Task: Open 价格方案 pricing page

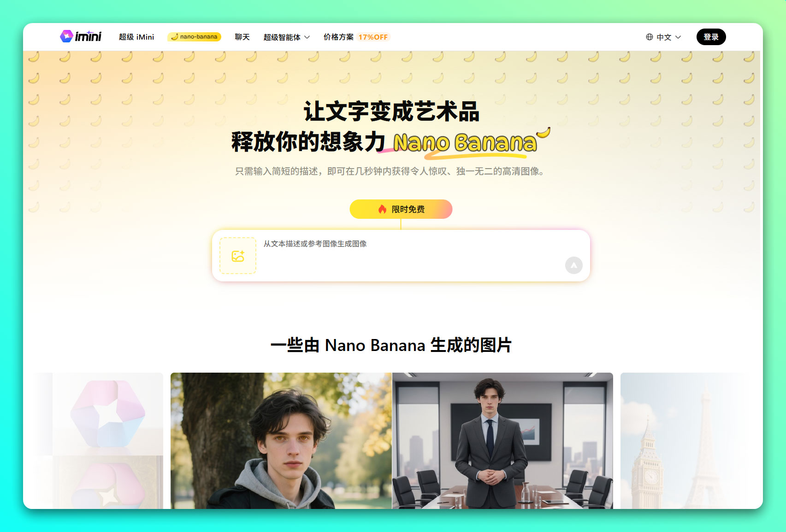Action: (338, 37)
